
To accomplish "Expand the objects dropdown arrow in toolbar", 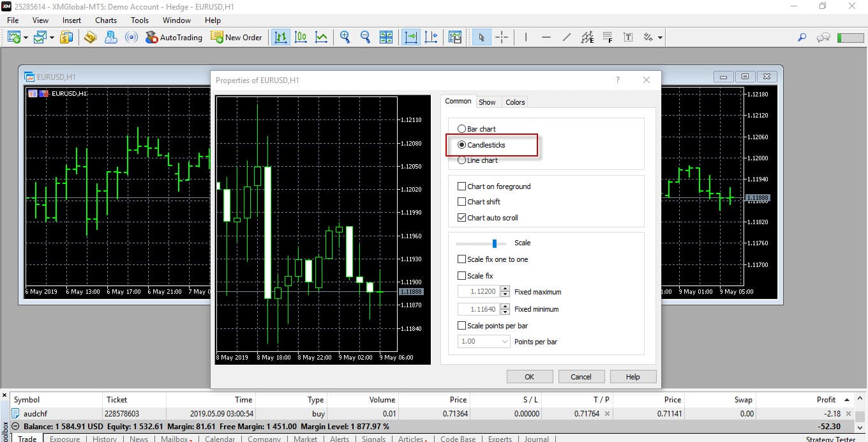I will (660, 38).
